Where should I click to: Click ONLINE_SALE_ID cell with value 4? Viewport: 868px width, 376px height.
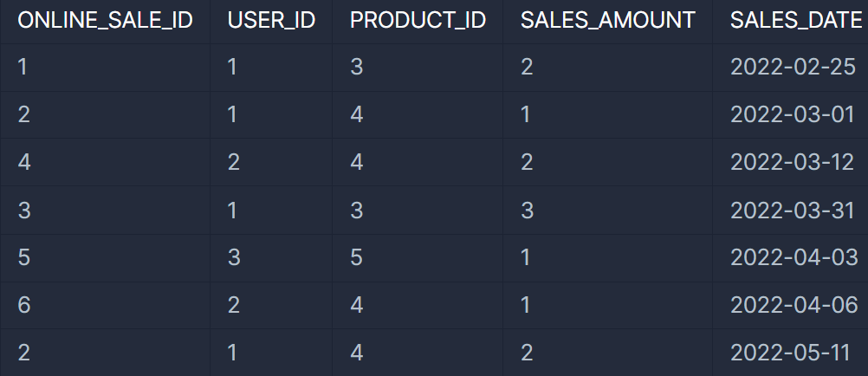(x=105, y=162)
